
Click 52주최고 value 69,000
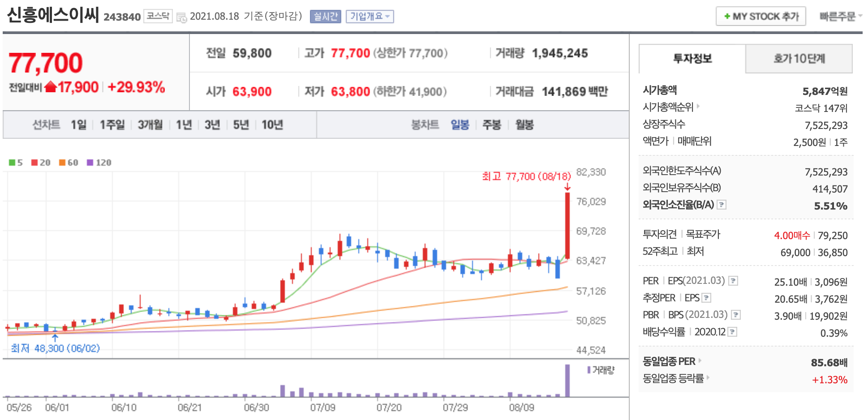point(795,252)
